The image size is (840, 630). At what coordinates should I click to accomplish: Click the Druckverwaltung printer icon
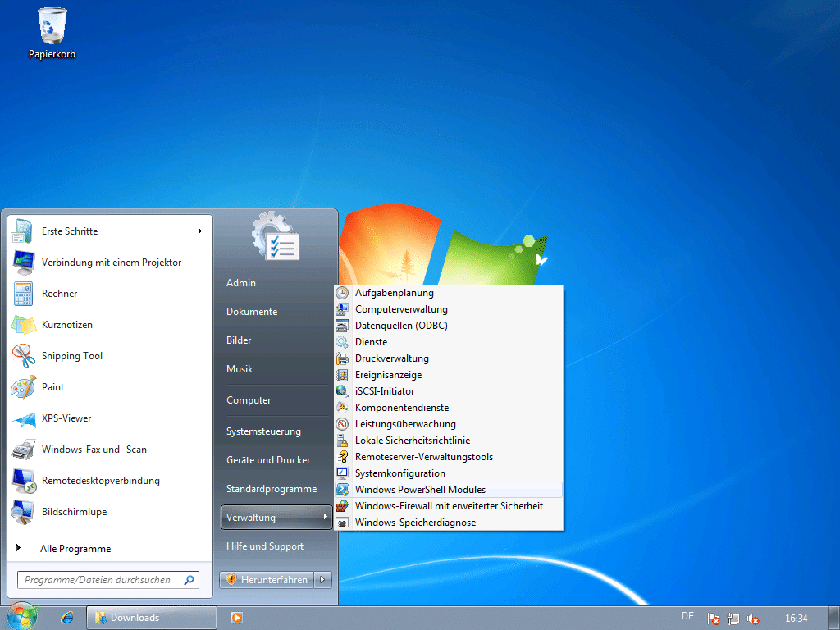click(342, 358)
